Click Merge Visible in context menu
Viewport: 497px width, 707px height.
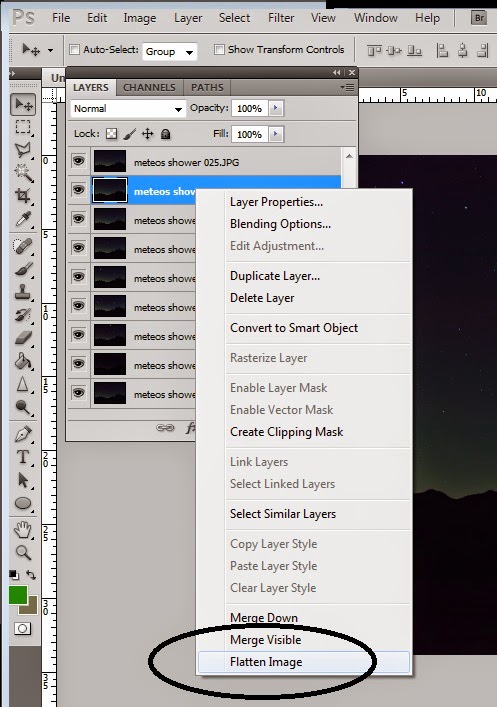coord(266,640)
